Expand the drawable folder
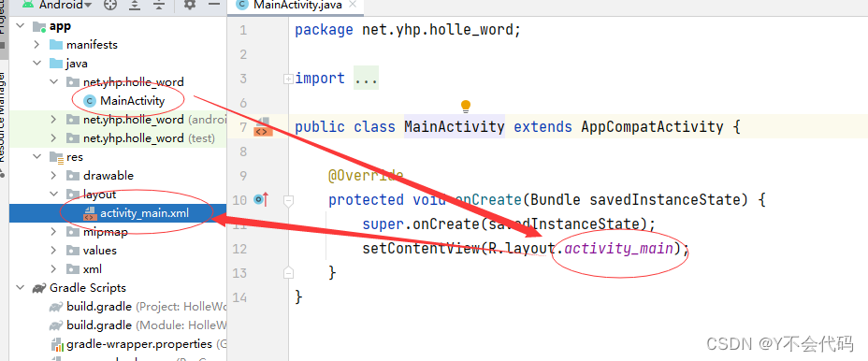This screenshot has width=868, height=361. 53,176
